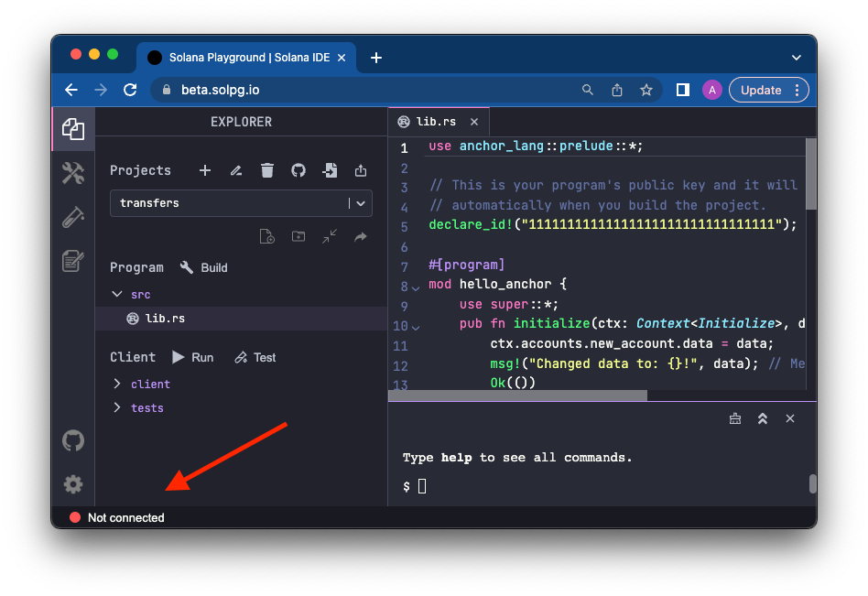
Task: Click the import file icon in Projects
Action: (x=330, y=170)
